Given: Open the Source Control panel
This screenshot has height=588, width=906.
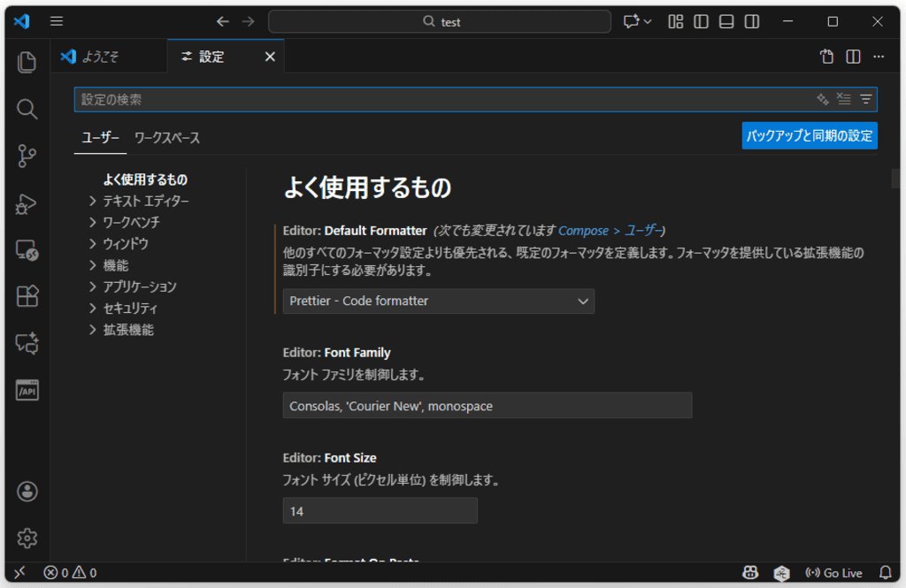Looking at the screenshot, I should (27, 156).
